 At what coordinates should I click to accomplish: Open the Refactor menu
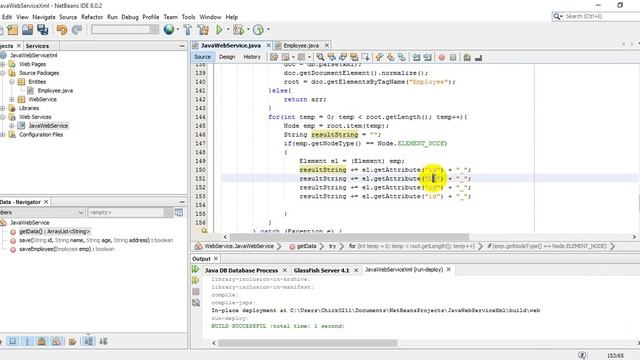click(92, 17)
